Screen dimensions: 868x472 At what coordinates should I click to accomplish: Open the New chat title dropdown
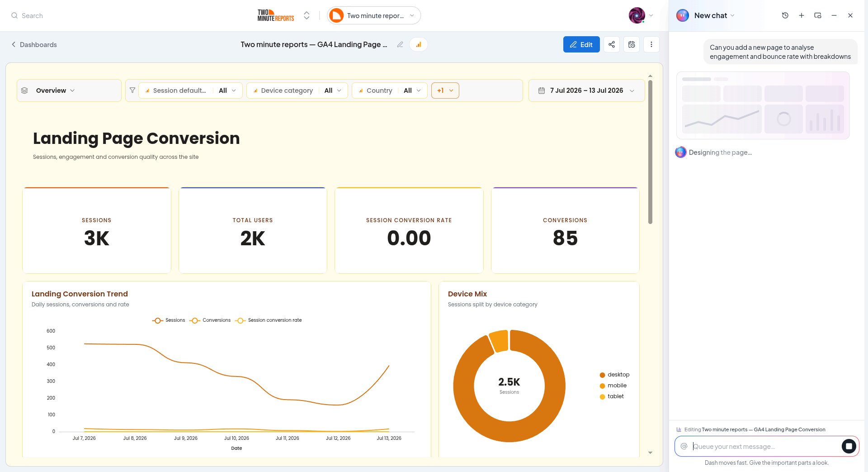pyautogui.click(x=714, y=15)
